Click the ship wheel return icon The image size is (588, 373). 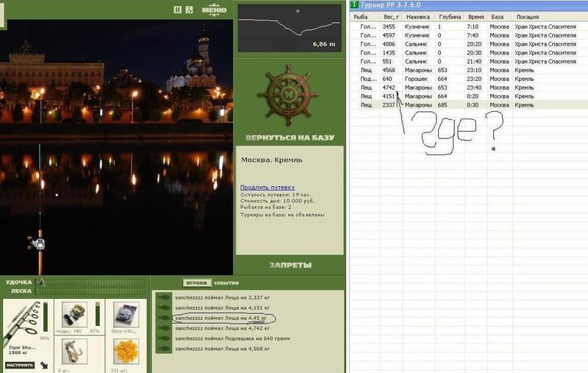pyautogui.click(x=289, y=96)
